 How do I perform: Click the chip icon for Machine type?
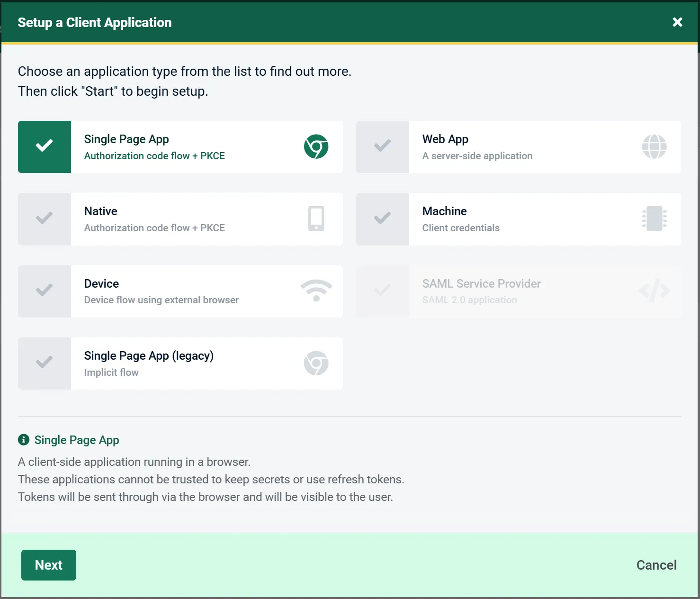pos(655,219)
